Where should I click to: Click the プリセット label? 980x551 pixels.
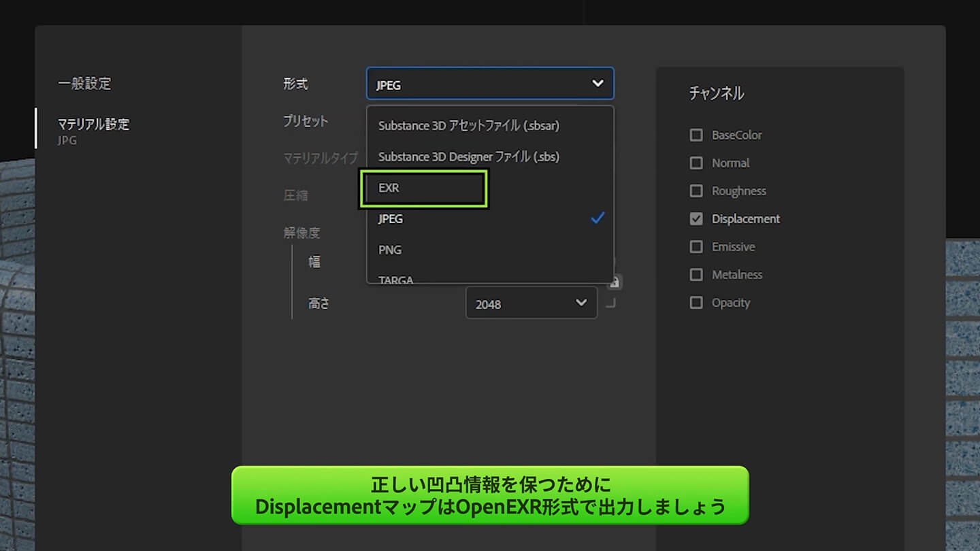[x=306, y=122]
